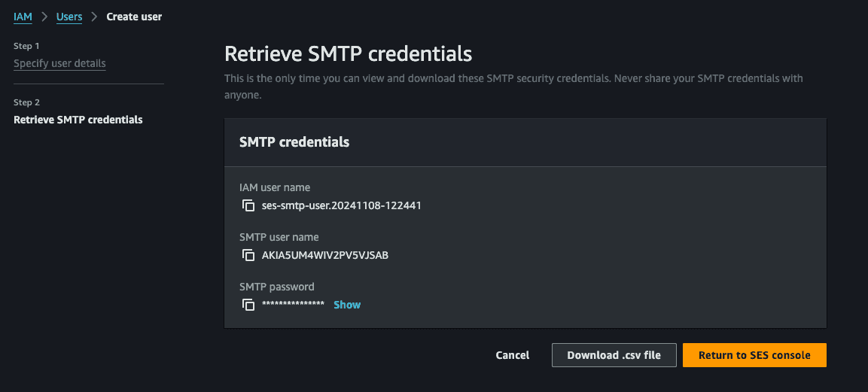Cancel the user creation
This screenshot has width=868, height=392.
(513, 355)
